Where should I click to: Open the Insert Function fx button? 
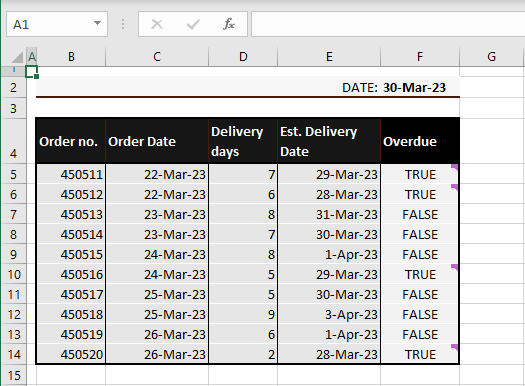click(x=229, y=24)
